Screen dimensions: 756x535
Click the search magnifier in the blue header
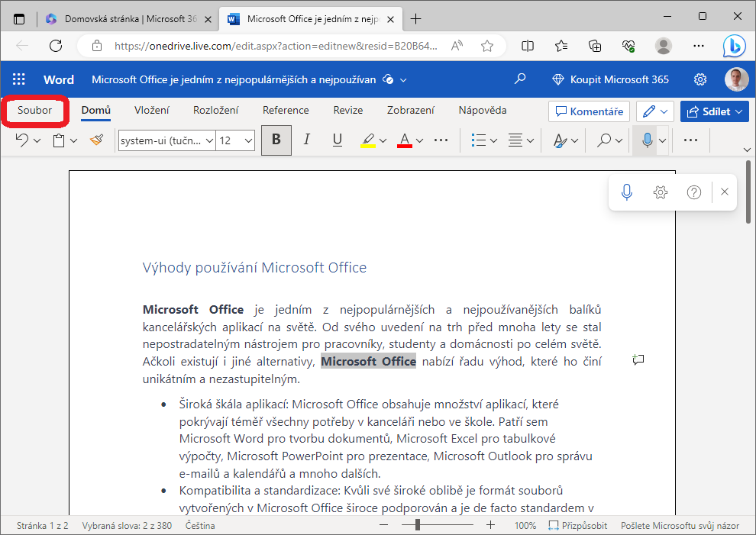point(520,79)
